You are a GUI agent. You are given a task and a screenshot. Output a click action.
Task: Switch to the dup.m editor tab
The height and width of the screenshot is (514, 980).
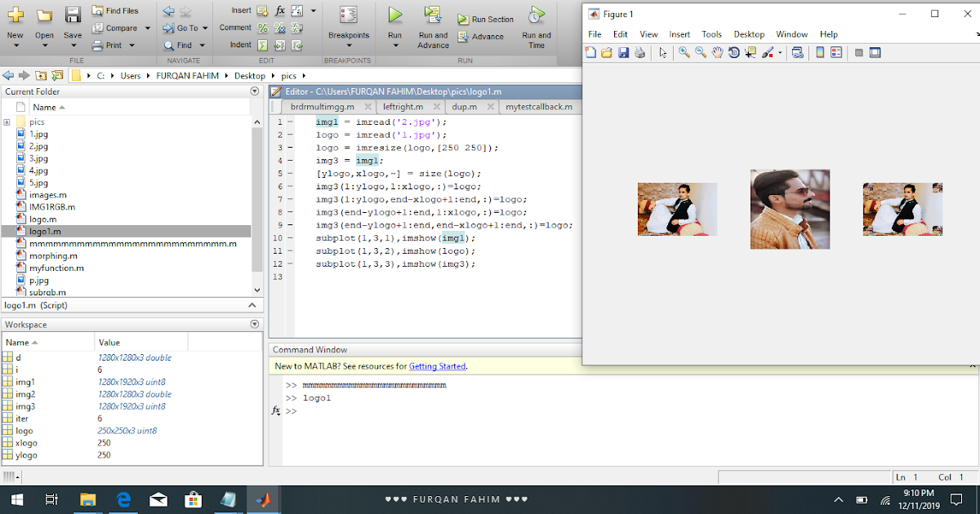coord(463,106)
